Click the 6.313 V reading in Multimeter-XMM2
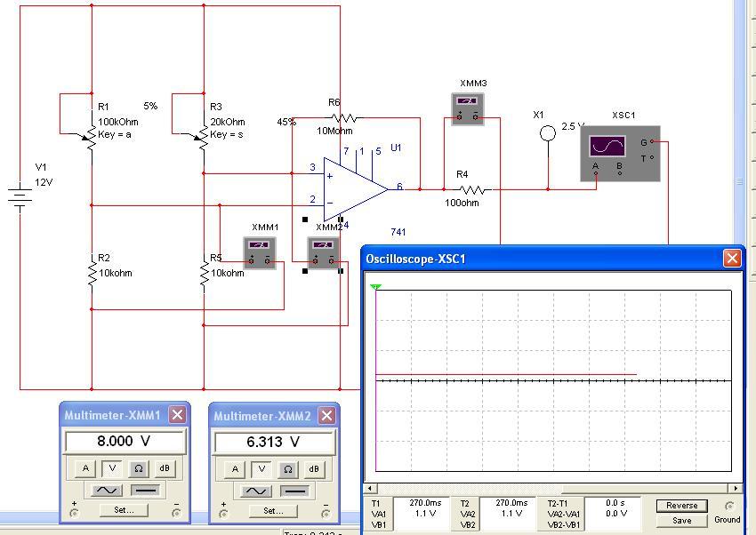Viewport: 756px width, 535px height. (x=274, y=442)
